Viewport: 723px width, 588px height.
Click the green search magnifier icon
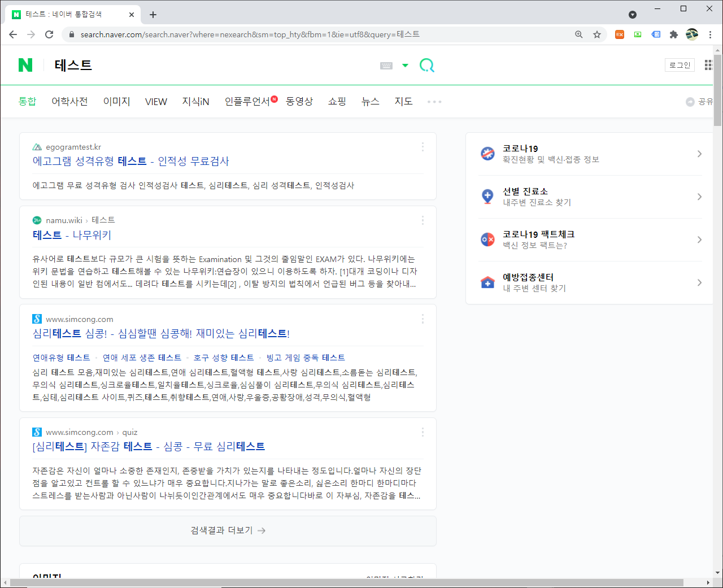click(x=427, y=66)
